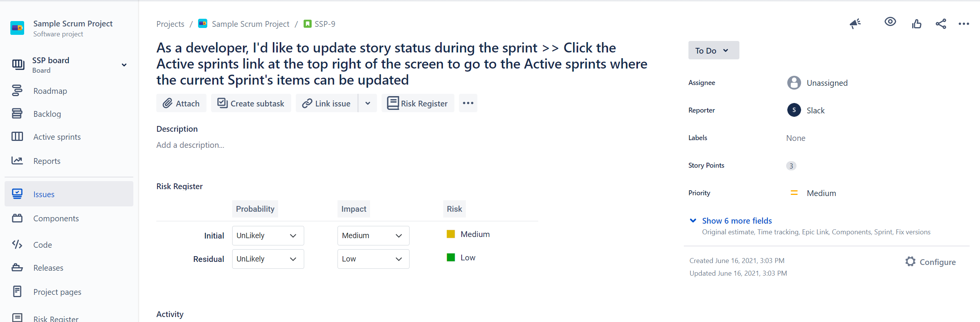The width and height of the screenshot is (980, 322).
Task: Vote with the thumbs-up icon
Action: [x=916, y=24]
